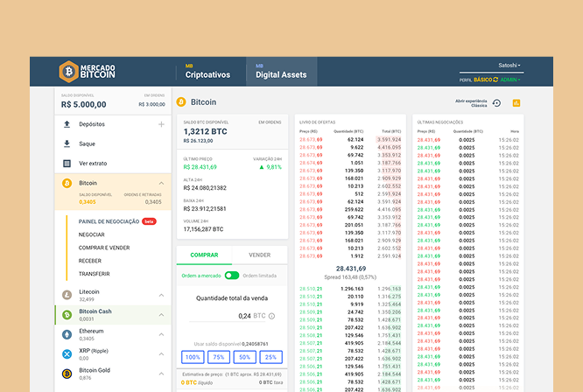Click the info icon next to BTC quantity
This screenshot has width=583, height=392.
point(271,316)
